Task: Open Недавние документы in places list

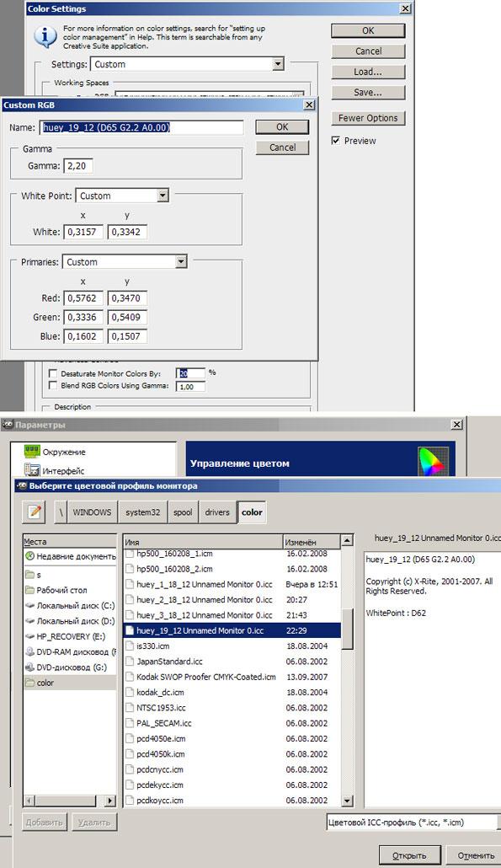Action: coord(70,556)
